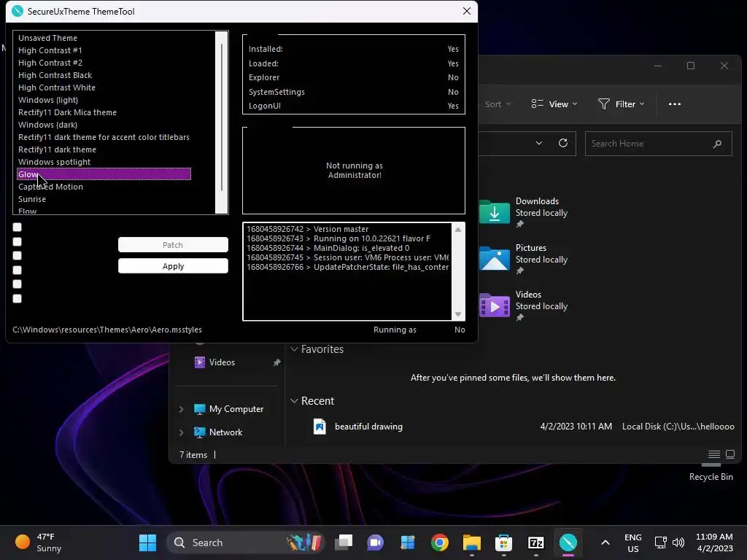Viewport: 747px width, 560px height.
Task: Open the Filter dropdown in File Explorer
Action: point(622,104)
